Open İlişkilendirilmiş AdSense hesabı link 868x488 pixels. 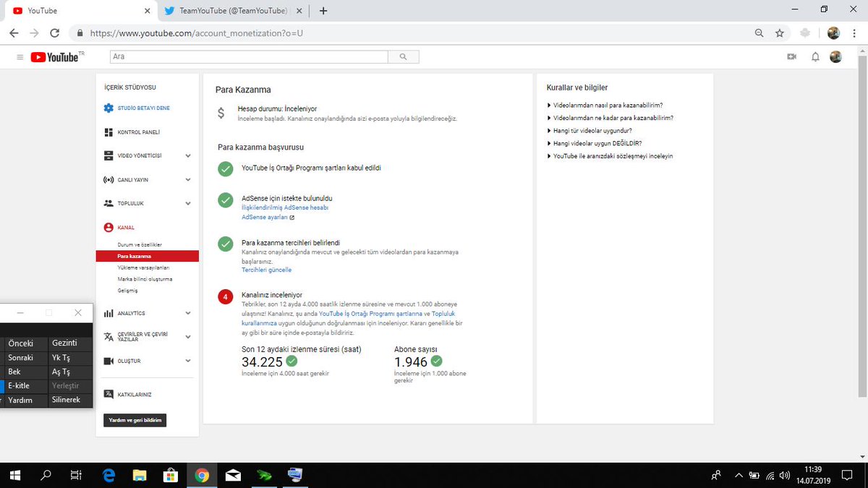click(x=285, y=207)
